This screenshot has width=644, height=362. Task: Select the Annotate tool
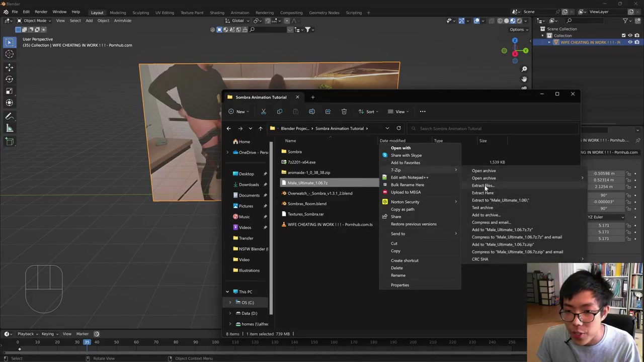point(9,116)
